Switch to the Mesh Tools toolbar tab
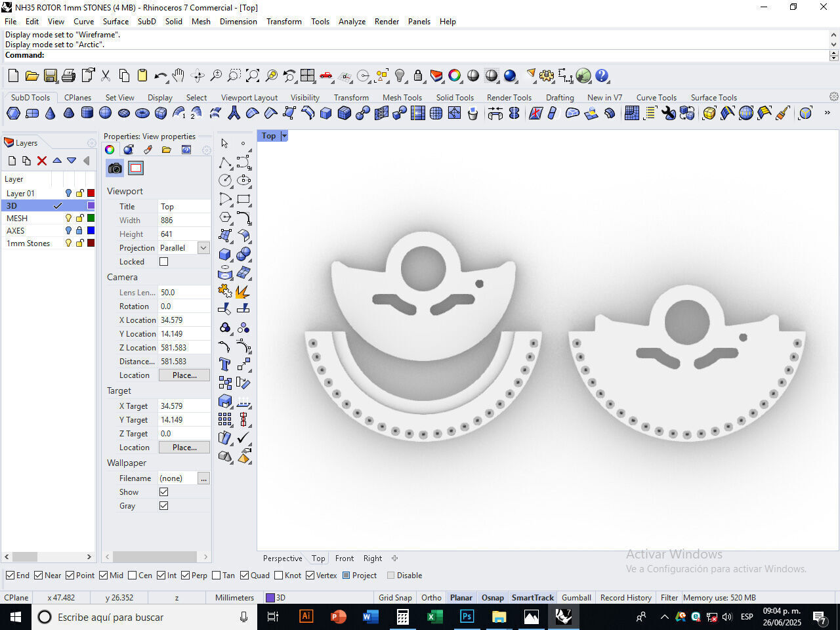 click(x=402, y=98)
